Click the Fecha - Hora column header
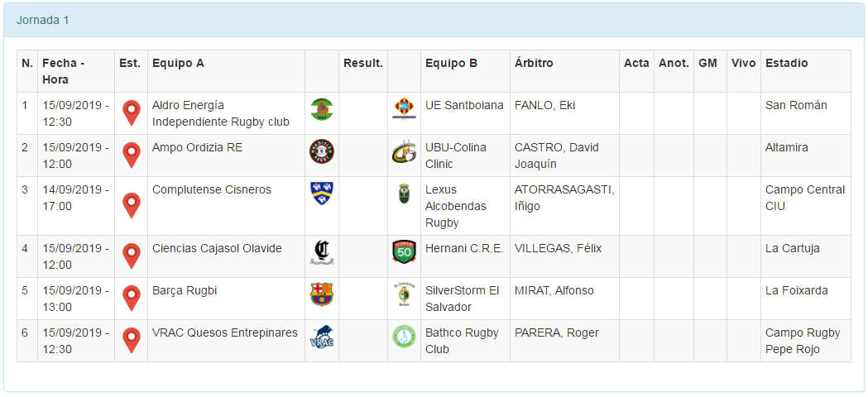This screenshot has width=868, height=397. [x=63, y=71]
